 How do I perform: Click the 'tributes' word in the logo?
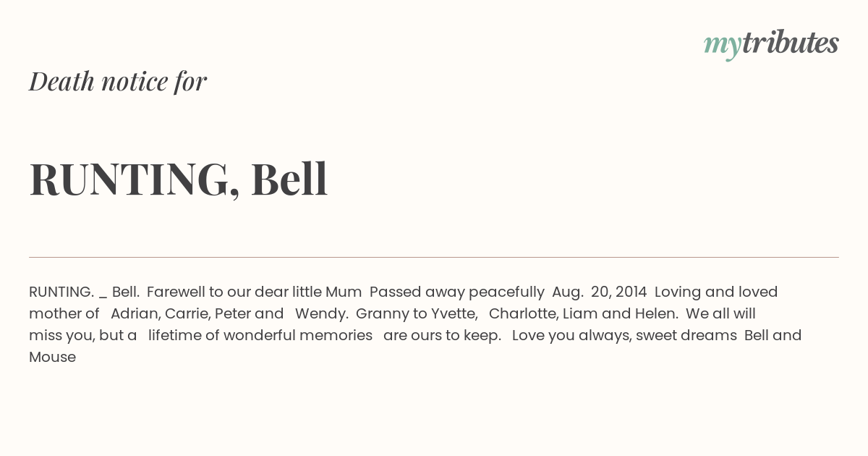791,43
